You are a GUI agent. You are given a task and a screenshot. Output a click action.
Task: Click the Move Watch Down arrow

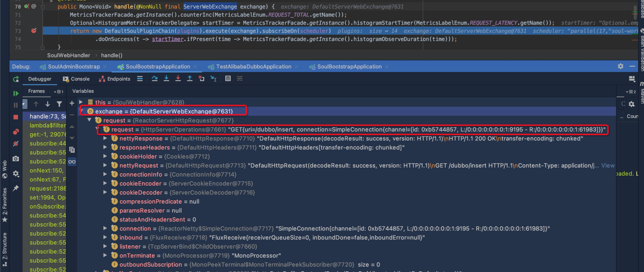click(72, 138)
